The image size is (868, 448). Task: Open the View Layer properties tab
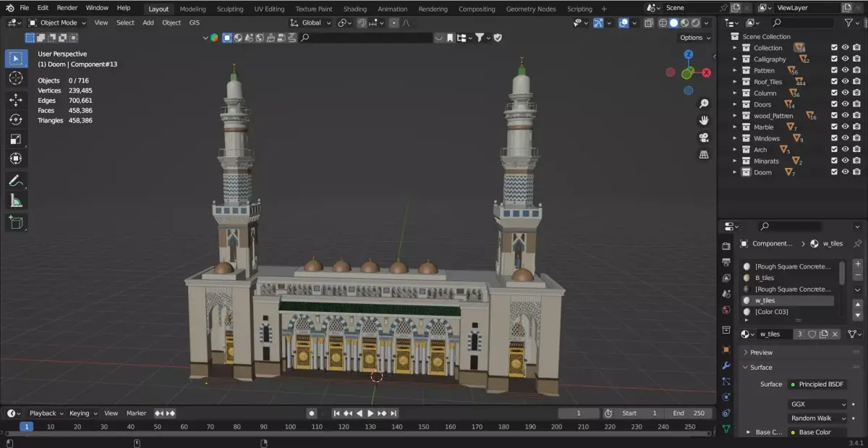click(726, 278)
